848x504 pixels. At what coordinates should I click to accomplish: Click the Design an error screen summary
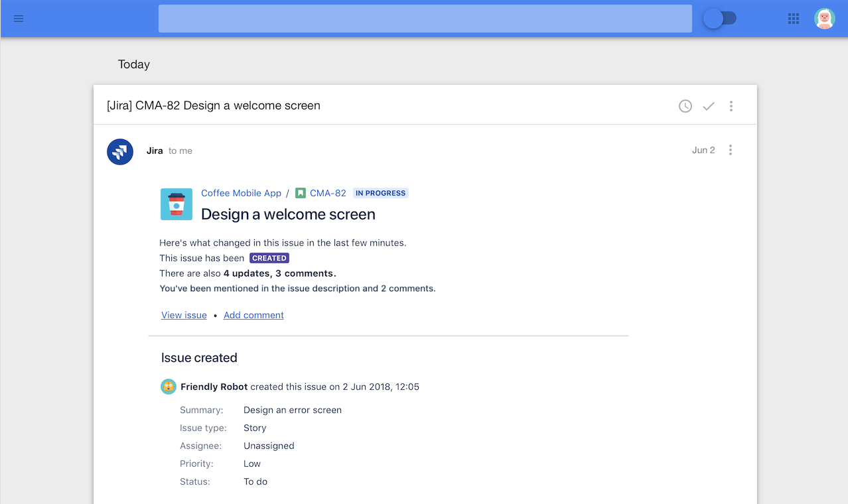click(x=293, y=410)
